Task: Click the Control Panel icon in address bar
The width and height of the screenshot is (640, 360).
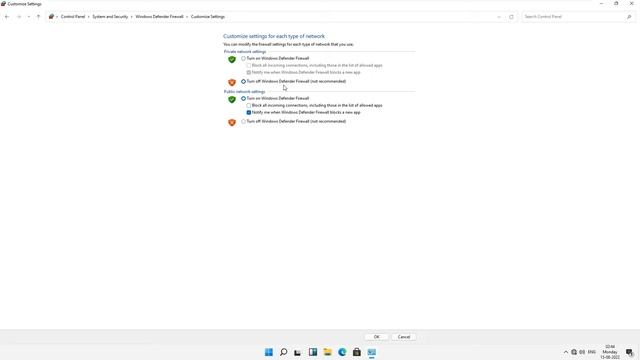Action: [x=51, y=17]
